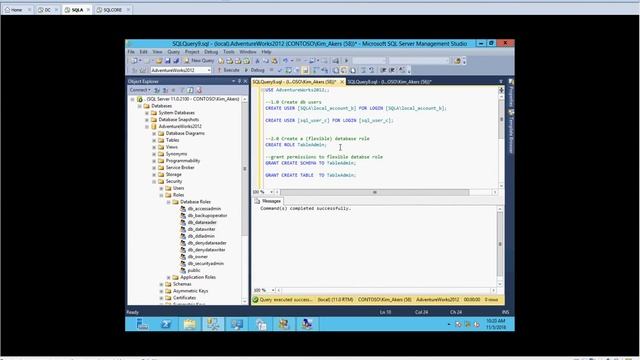
Task: Click the Object Explorer filter icon
Action: [x=182, y=90]
